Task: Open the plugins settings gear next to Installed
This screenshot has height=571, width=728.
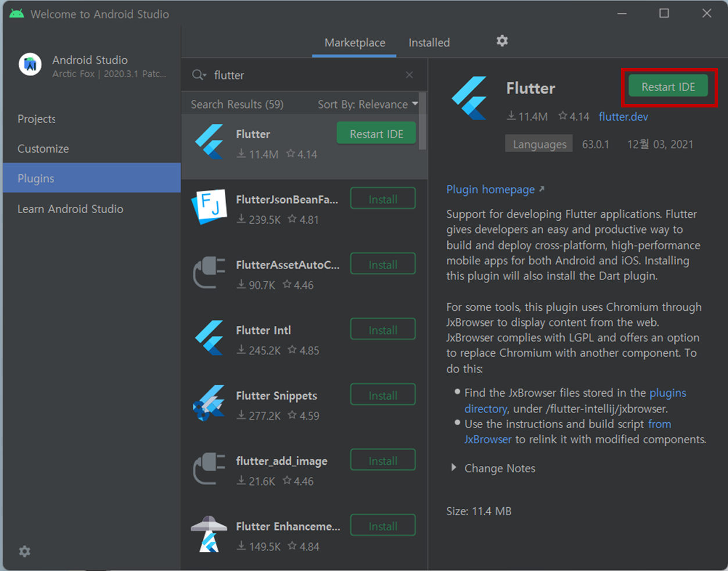Action: (x=502, y=41)
